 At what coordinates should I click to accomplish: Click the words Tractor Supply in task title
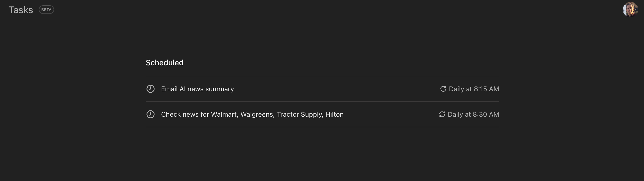pyautogui.click(x=299, y=115)
